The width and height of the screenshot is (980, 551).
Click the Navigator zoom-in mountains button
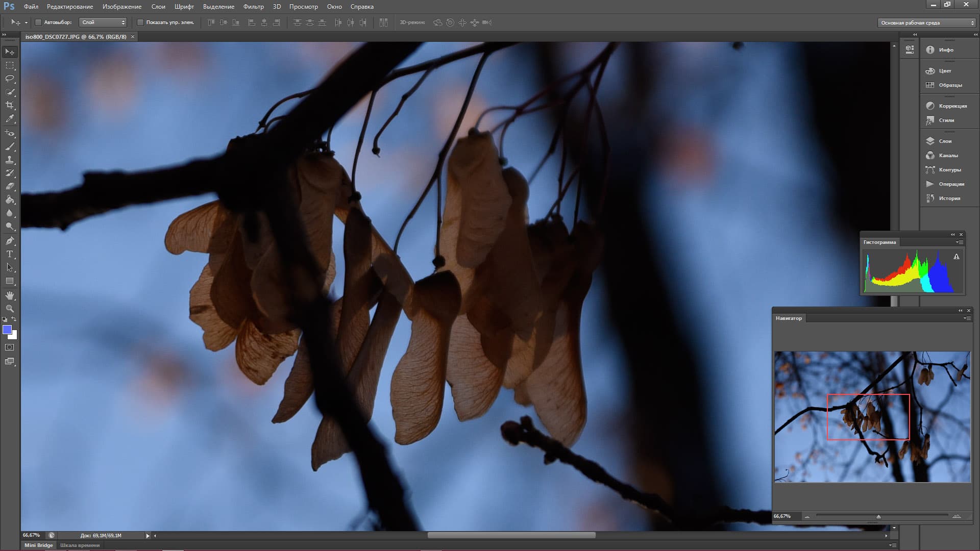click(957, 516)
